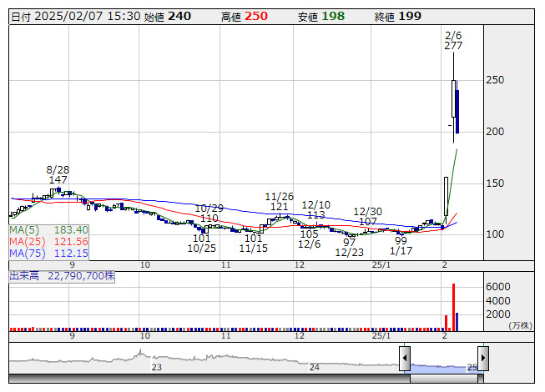
Task: Click the MA(75) legend value 112.15
Action: [71, 253]
